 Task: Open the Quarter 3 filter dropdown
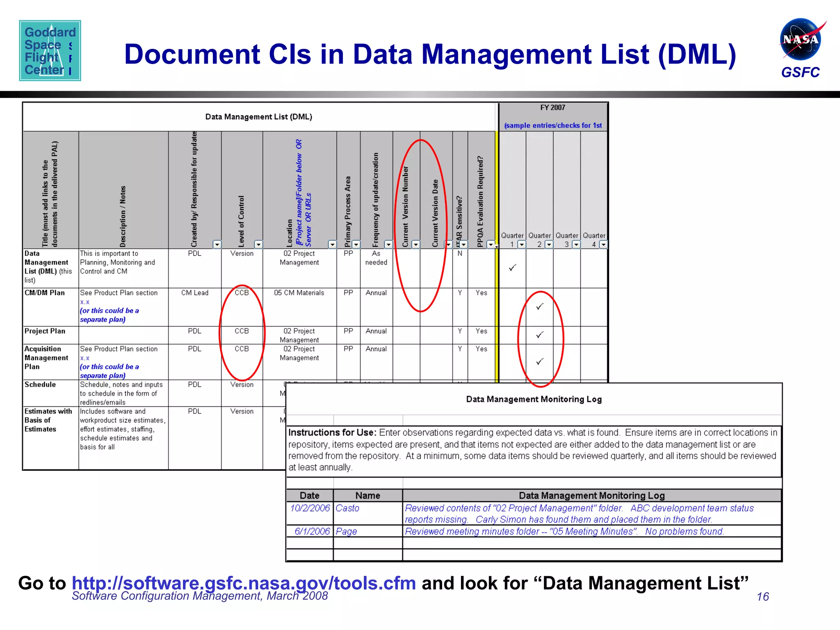(x=576, y=244)
